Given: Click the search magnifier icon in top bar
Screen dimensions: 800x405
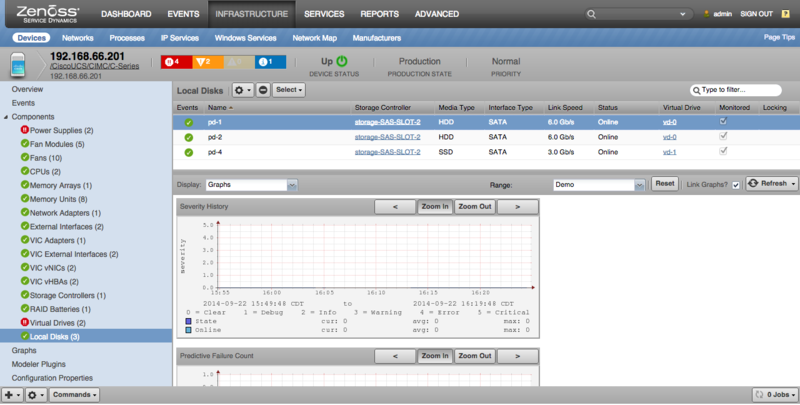Looking at the screenshot, I should (591, 14).
